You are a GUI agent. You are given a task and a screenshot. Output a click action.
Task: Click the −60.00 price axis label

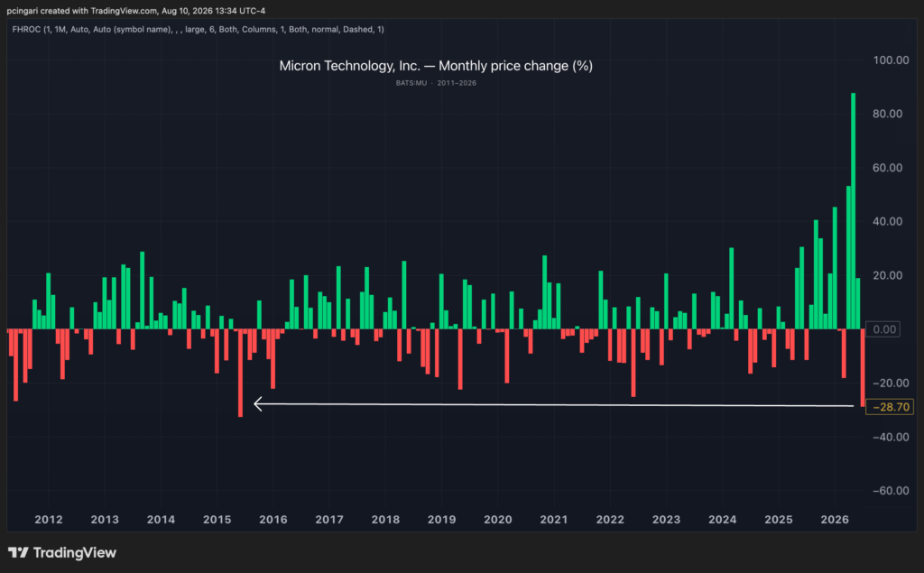click(x=891, y=491)
